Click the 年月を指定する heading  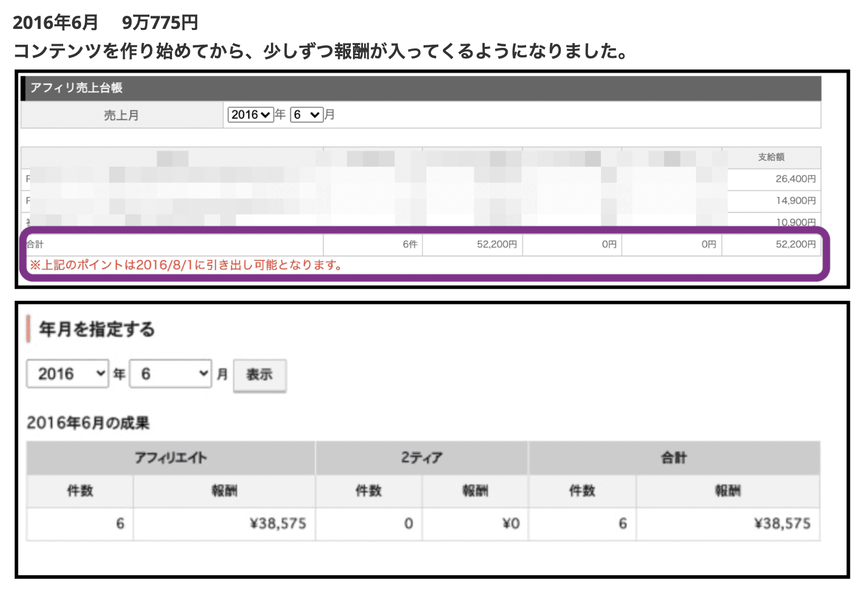point(97,330)
